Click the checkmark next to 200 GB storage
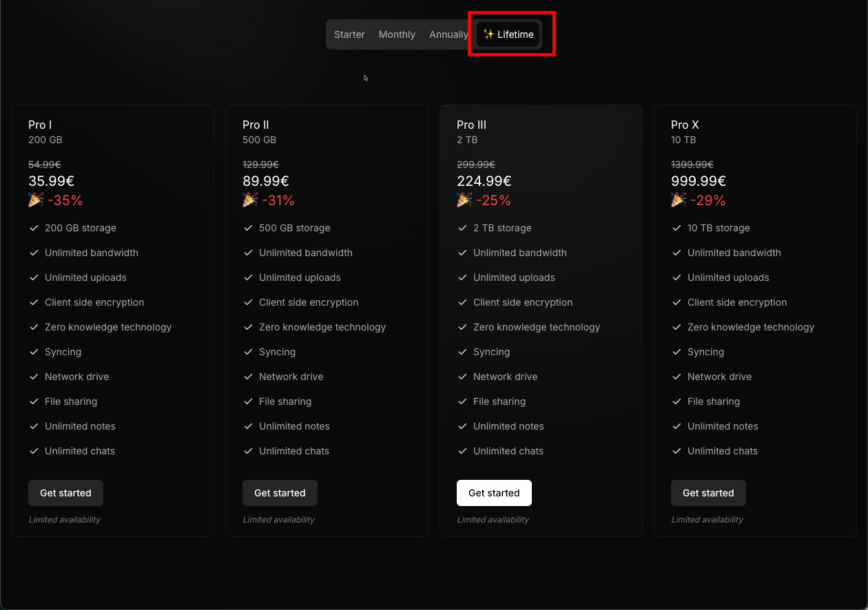This screenshot has height=610, width=868. coord(33,228)
